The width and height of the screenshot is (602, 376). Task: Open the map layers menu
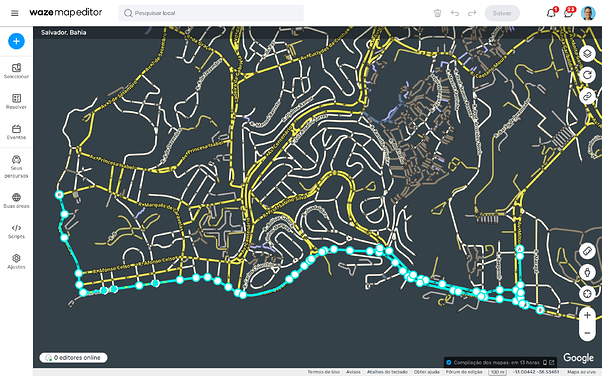coord(587,53)
